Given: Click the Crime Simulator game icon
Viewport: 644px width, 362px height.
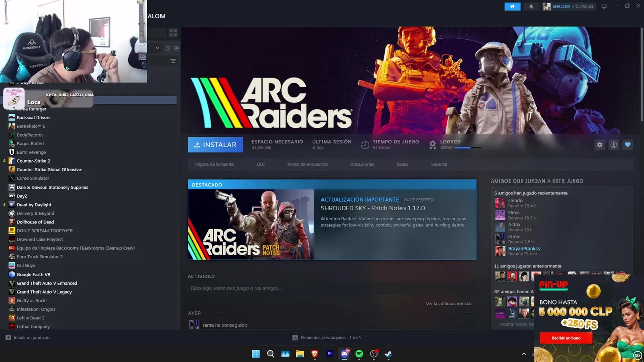Looking at the screenshot, I should tap(12, 178).
